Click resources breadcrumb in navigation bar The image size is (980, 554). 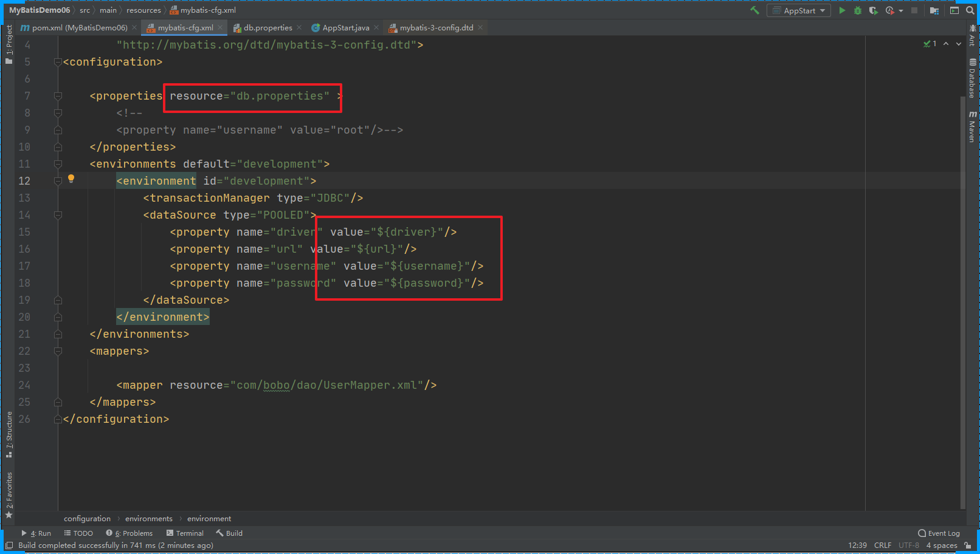coord(143,10)
